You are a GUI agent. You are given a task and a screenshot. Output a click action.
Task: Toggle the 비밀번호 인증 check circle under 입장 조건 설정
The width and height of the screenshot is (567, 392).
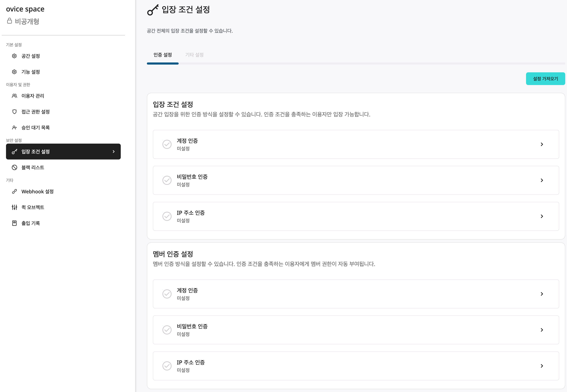[167, 180]
